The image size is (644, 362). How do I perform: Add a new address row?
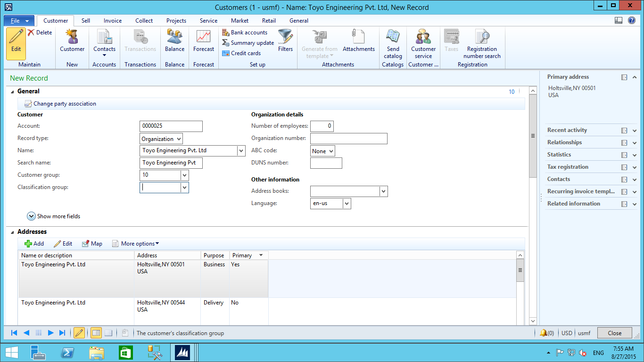[x=34, y=244]
